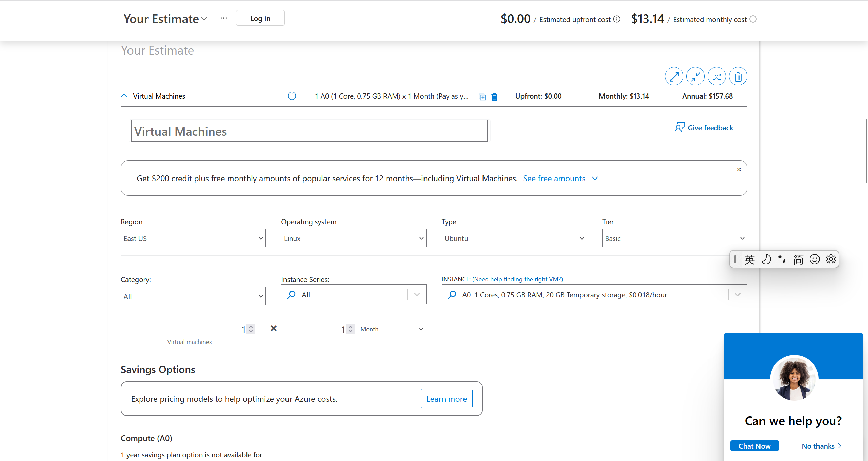The width and height of the screenshot is (868, 461).
Task: Open the Month duration unit dropdown
Action: (392, 329)
